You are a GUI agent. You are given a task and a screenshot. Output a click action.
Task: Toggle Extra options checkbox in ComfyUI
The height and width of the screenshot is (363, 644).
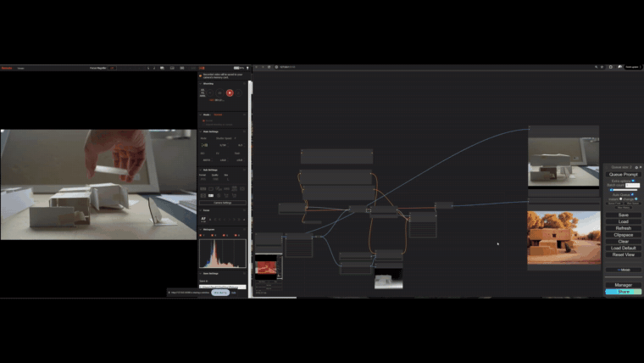(x=633, y=181)
